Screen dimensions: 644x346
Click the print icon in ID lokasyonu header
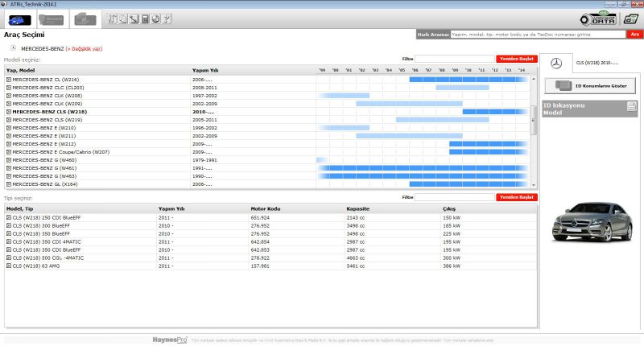[x=631, y=106]
